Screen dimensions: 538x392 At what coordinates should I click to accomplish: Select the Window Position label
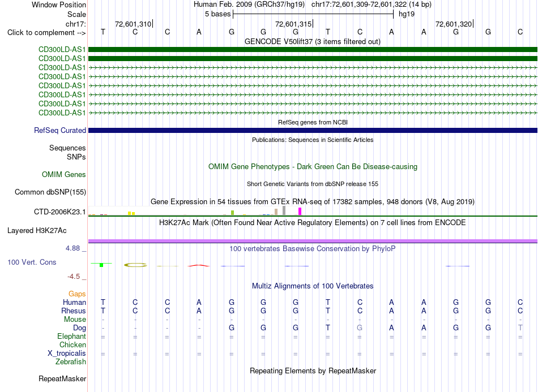tap(59, 5)
